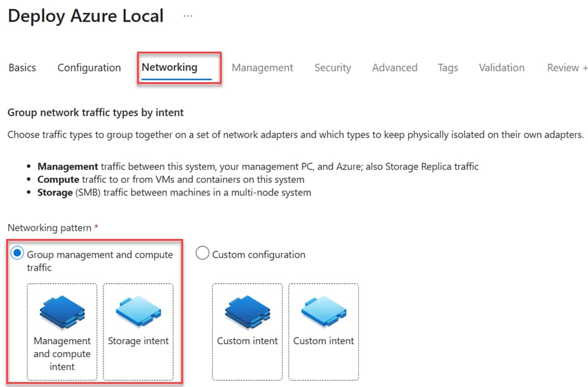
Task: Choose the Custom configuration radio option
Action: click(x=202, y=253)
